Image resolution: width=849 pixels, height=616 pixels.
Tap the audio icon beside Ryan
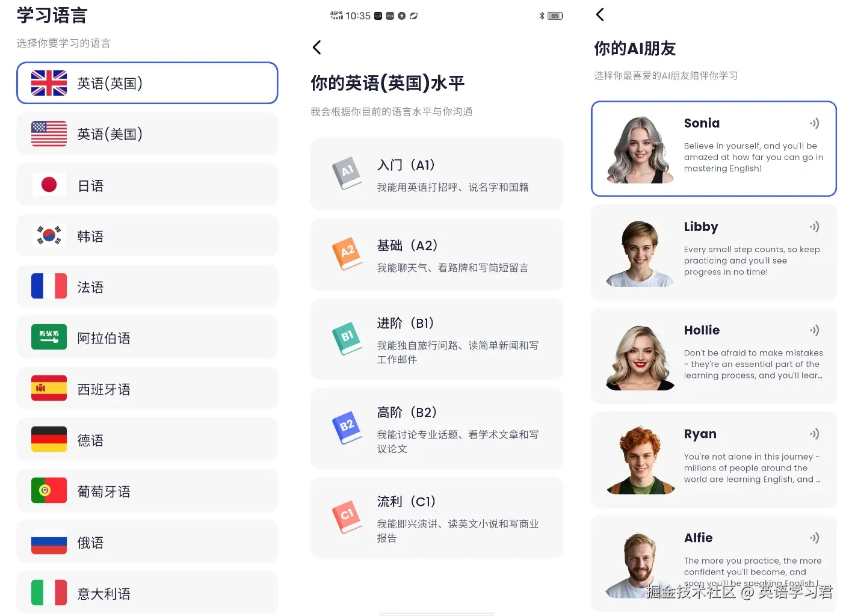815,434
